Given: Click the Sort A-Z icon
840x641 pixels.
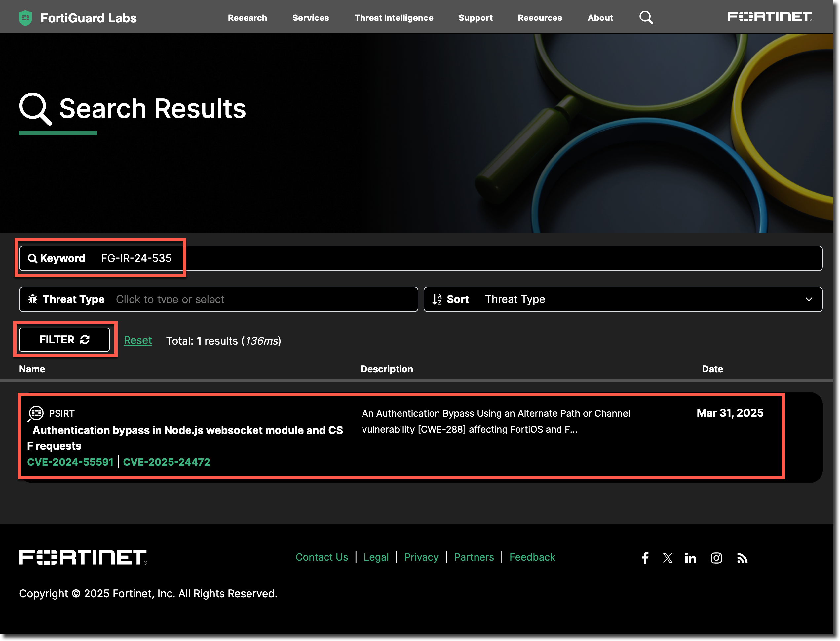Looking at the screenshot, I should [437, 299].
